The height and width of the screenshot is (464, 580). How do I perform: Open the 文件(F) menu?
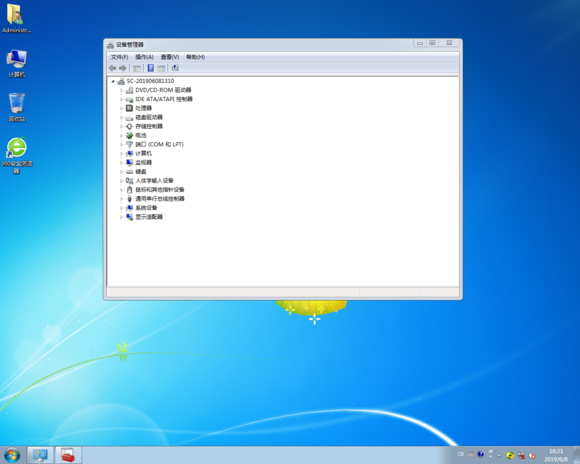(x=119, y=57)
